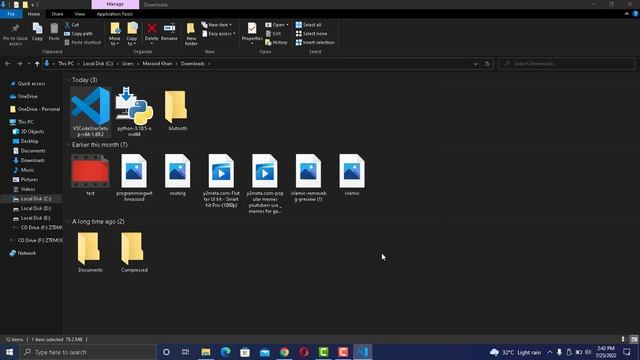Switch to the View ribbon tab
Viewport: 640px width, 360px height.
80,14
